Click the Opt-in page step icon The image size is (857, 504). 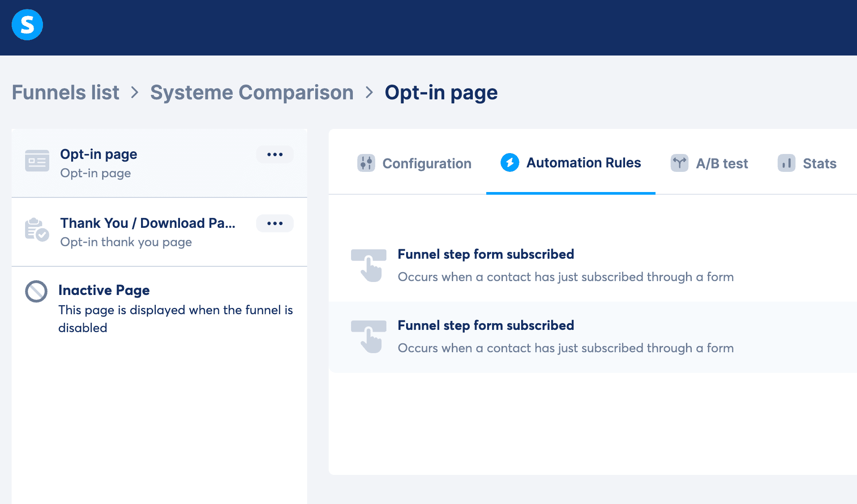point(37,161)
